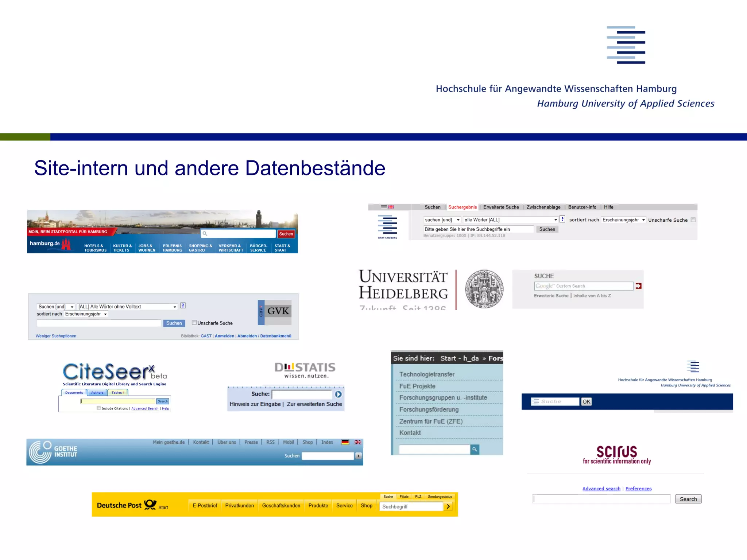Open the Zwischenablage tab
This screenshot has height=560, width=747.
pos(543,207)
